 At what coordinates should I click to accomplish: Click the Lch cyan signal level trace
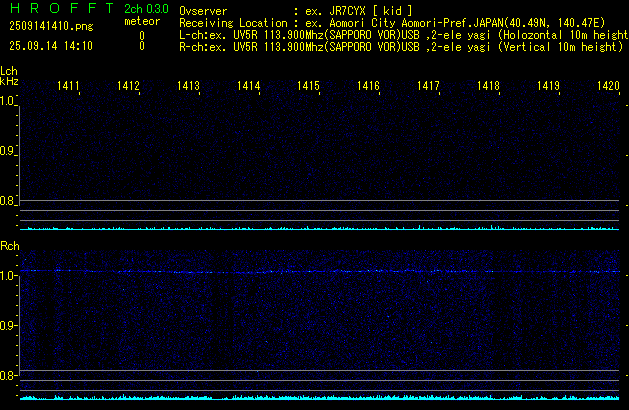(319, 228)
